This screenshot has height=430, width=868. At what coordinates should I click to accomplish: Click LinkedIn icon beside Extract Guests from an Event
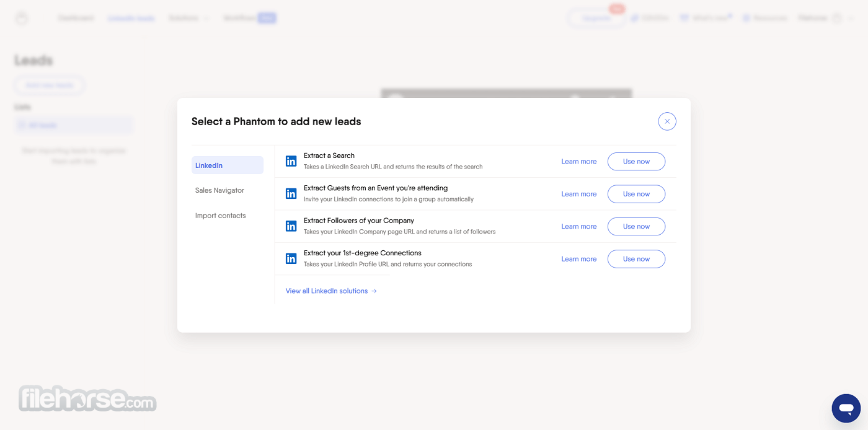point(291,194)
